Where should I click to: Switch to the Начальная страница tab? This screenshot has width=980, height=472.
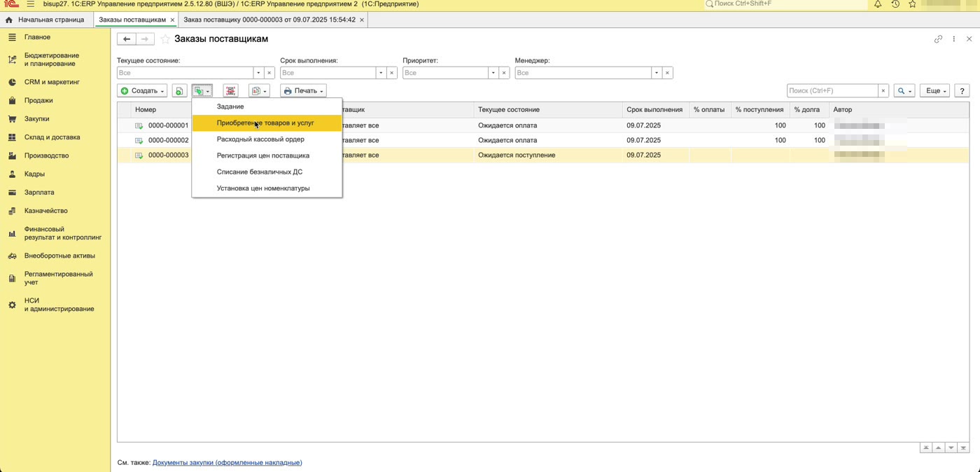(x=45, y=20)
